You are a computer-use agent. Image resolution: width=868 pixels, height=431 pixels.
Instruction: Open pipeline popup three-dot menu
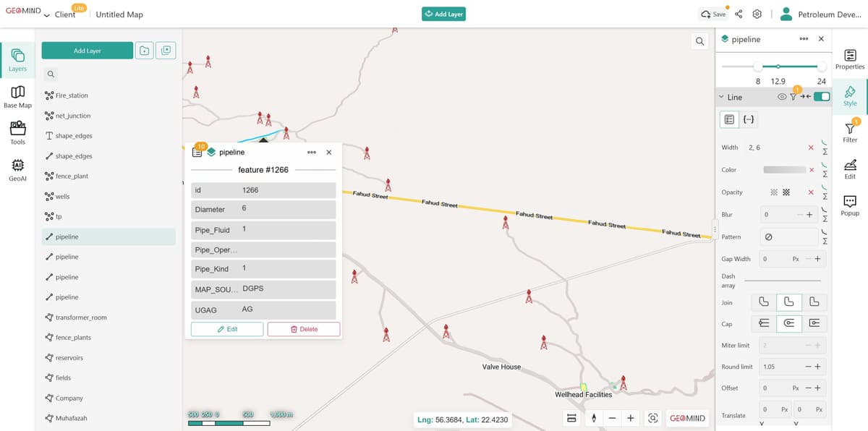click(311, 153)
